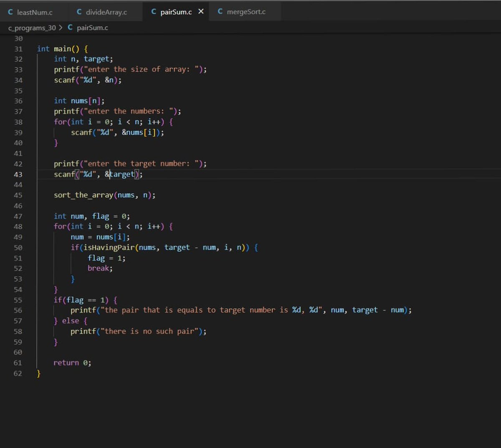501x448 pixels.
Task: Click the pairSum.c breadcrumb entry
Action: pos(92,28)
